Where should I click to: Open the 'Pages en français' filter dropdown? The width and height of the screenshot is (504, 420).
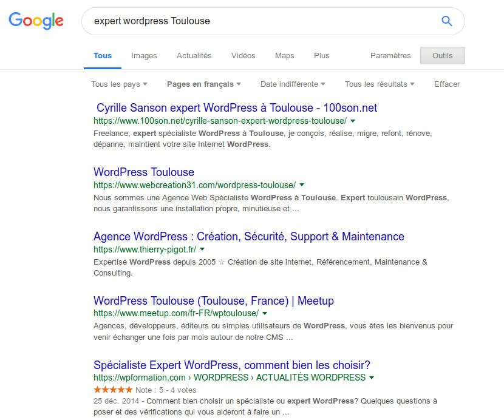(203, 84)
